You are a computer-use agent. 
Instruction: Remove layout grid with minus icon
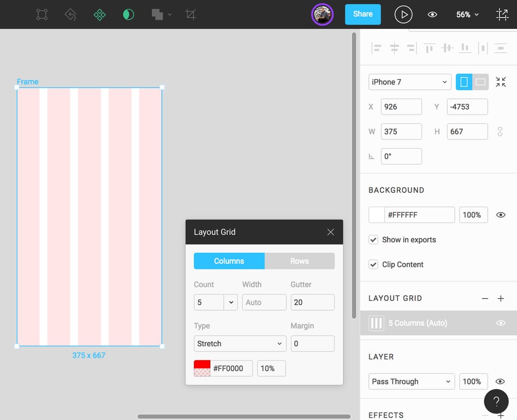485,299
